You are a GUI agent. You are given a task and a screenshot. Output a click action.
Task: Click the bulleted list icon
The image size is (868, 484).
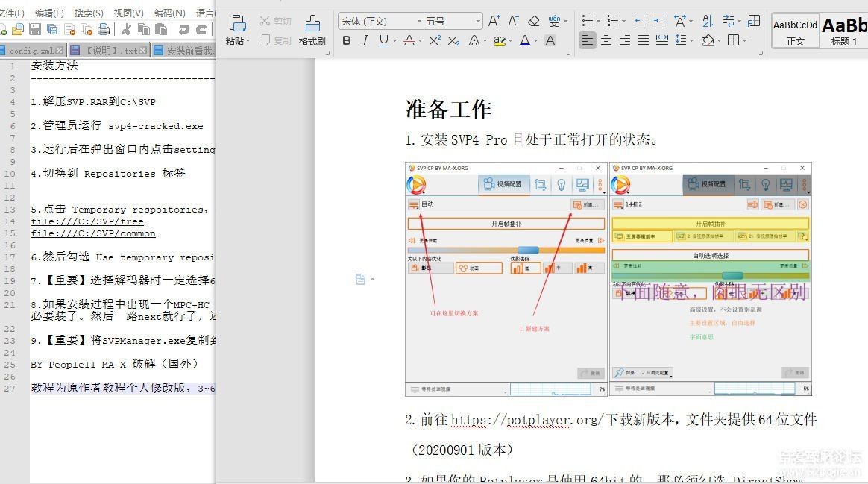pos(588,21)
